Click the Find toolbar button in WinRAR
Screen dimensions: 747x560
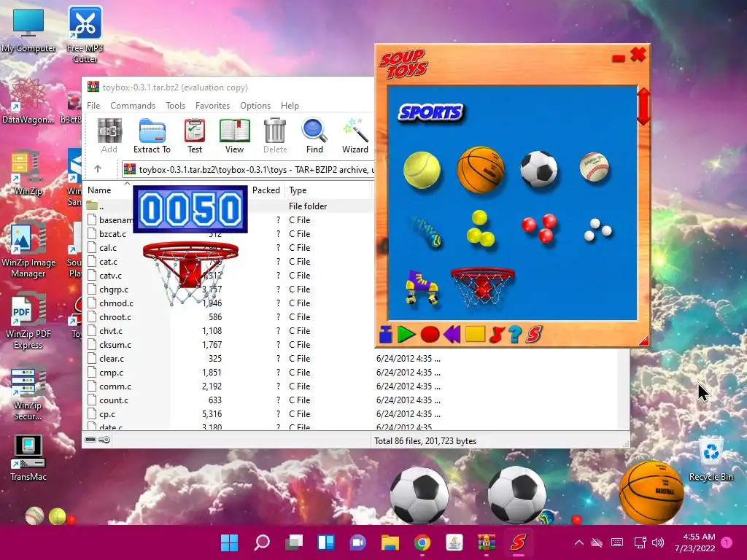pos(314,136)
